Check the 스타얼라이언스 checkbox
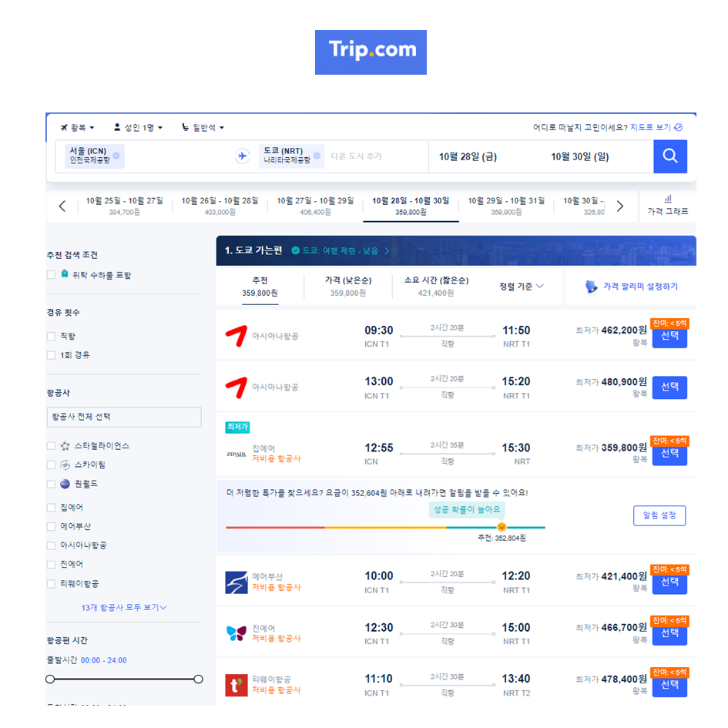 (51, 446)
